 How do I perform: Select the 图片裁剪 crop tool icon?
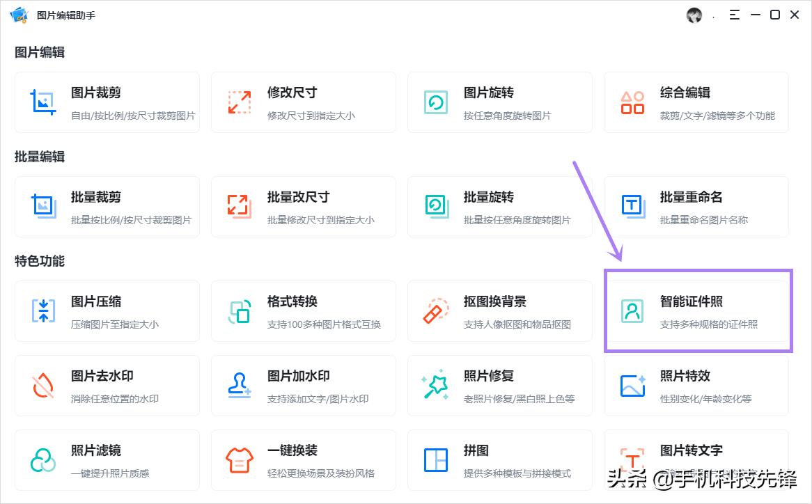coord(42,102)
